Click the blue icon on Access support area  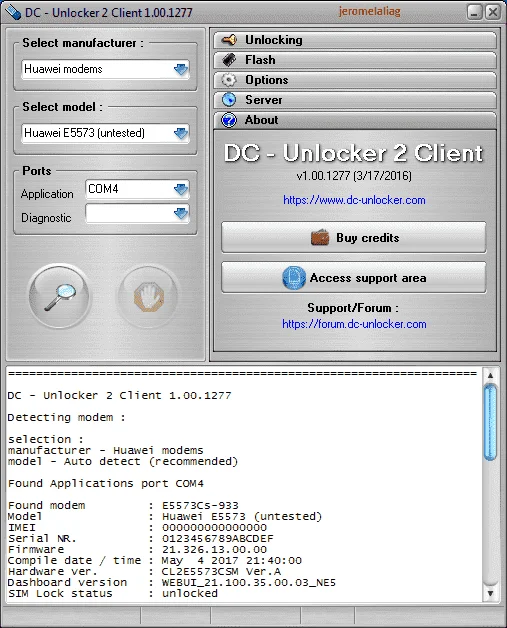294,278
